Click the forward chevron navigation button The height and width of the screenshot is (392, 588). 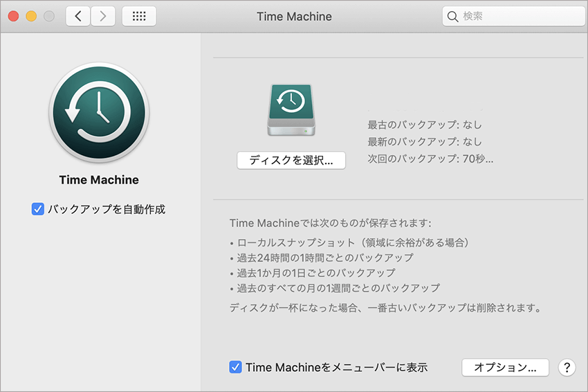pos(103,16)
